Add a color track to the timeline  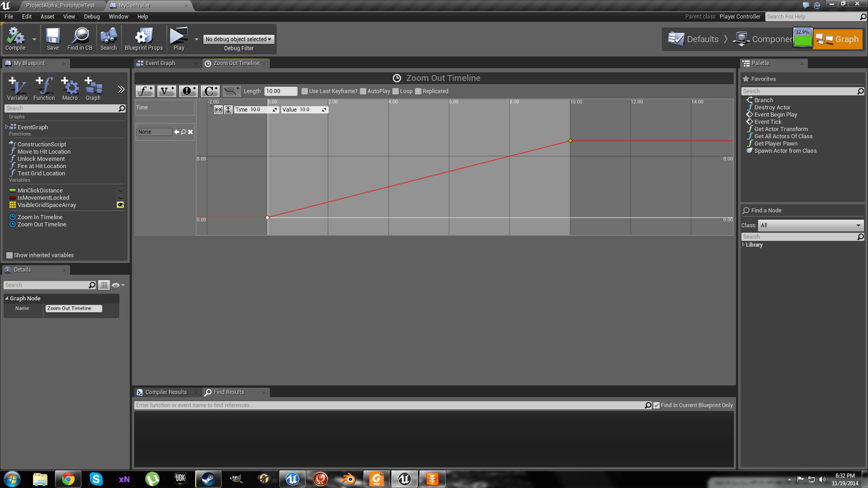(210, 91)
